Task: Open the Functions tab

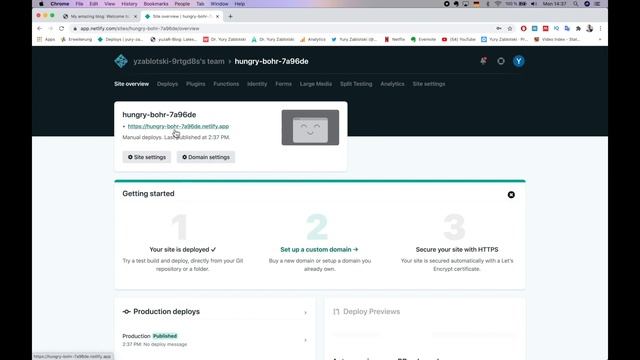Action: [226, 84]
